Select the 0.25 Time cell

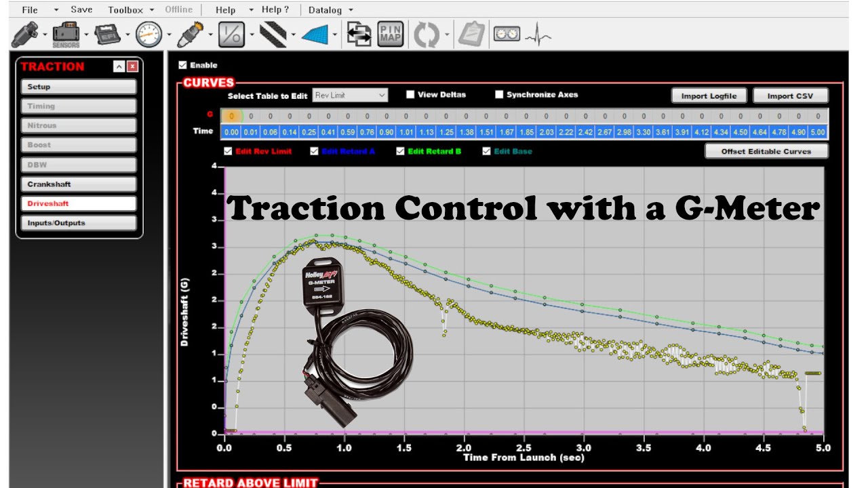pos(309,131)
